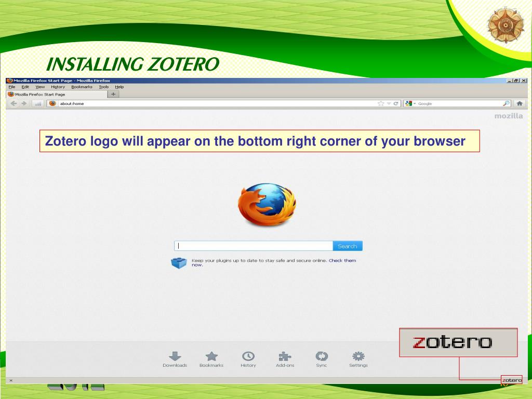532x399 pixels.
Task: Open the View menu
Action: click(x=40, y=87)
